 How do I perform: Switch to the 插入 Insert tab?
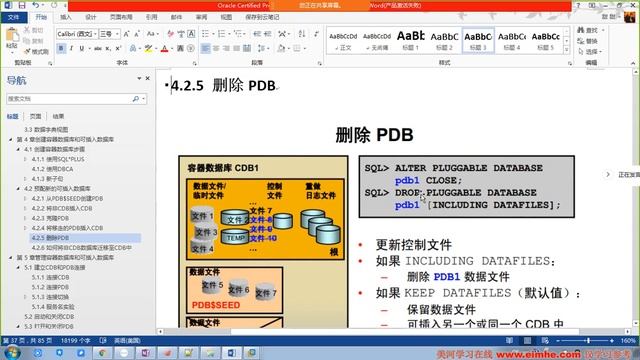click(66, 17)
